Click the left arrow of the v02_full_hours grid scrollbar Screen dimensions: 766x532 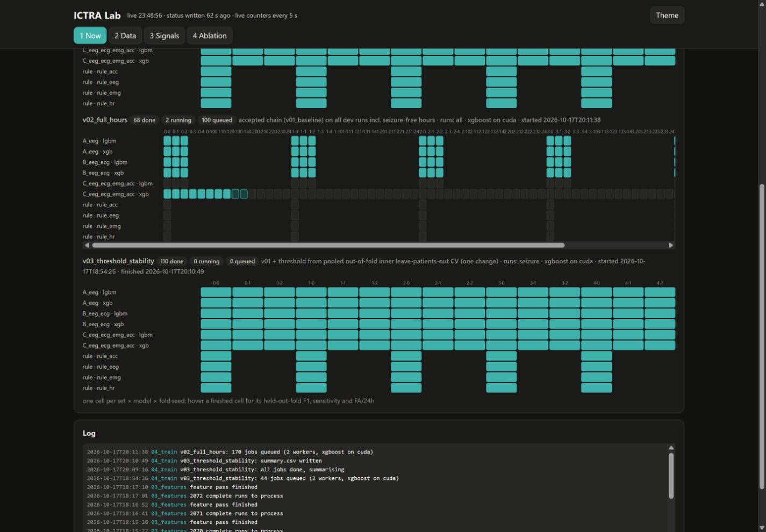pyautogui.click(x=87, y=245)
